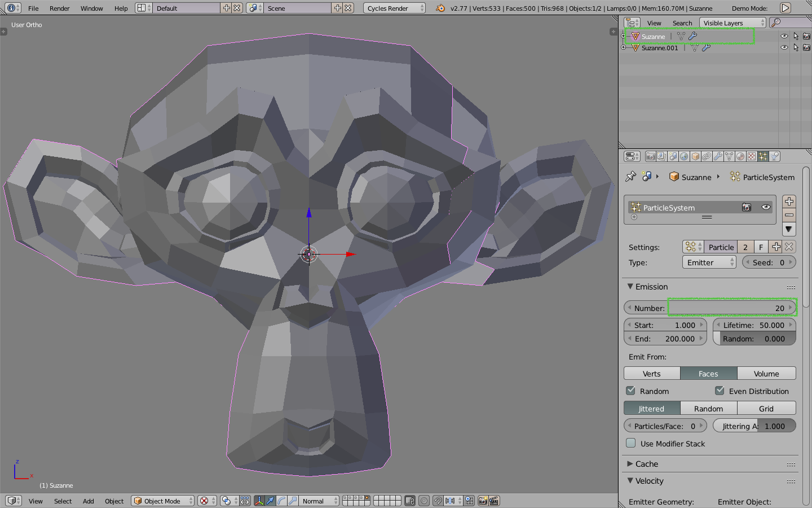Open the Window menu
Image resolution: width=812 pixels, height=508 pixels.
tap(91, 8)
